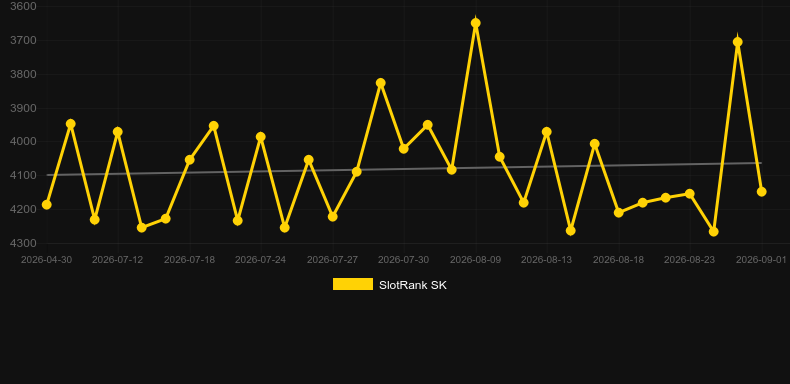Screen dimensions: 790x384
Task: Select the data point above the 2026-07-24 label
Action: [x=260, y=137]
